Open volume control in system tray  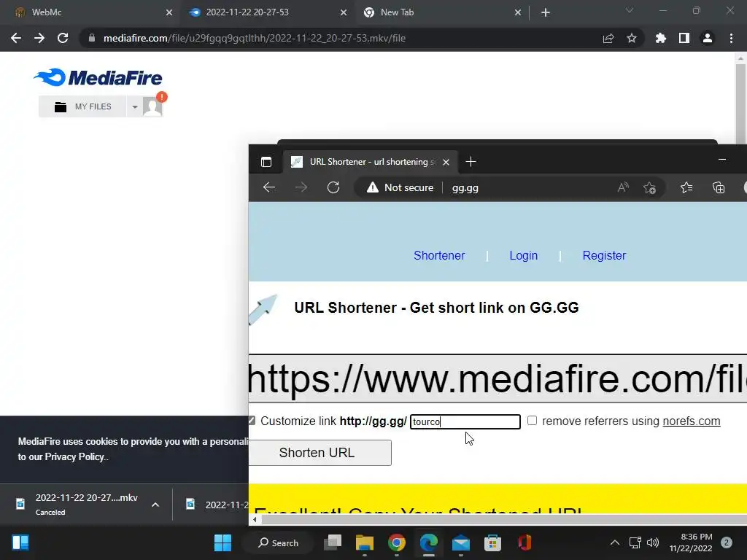[653, 542]
